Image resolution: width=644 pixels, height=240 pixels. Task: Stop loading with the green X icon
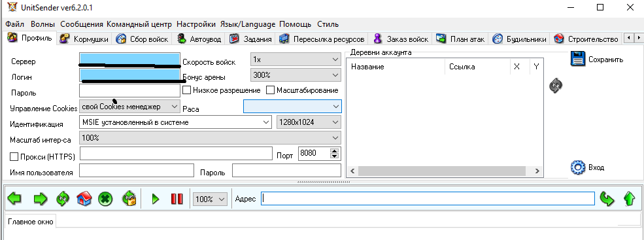[x=105, y=199]
